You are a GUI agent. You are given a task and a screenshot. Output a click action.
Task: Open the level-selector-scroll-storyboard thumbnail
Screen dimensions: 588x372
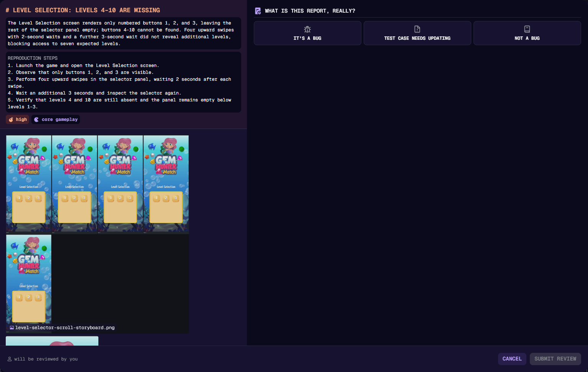[x=97, y=234]
